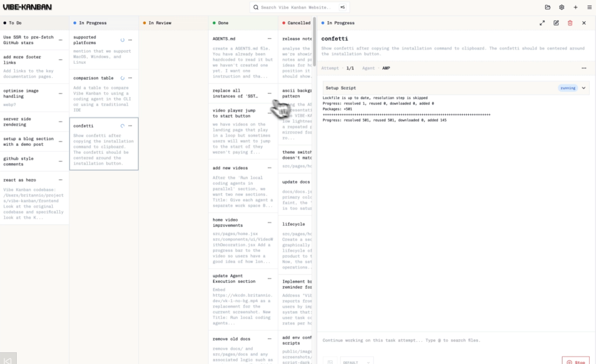Click the AMP agent label
Image resolution: width=596 pixels, height=364 pixels.
point(386,68)
